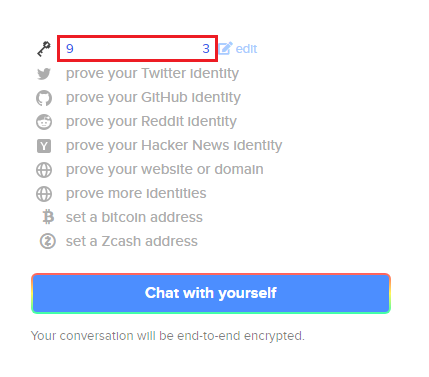Image resolution: width=429 pixels, height=377 pixels.
Task: Open prove more identities
Action: 136,193
